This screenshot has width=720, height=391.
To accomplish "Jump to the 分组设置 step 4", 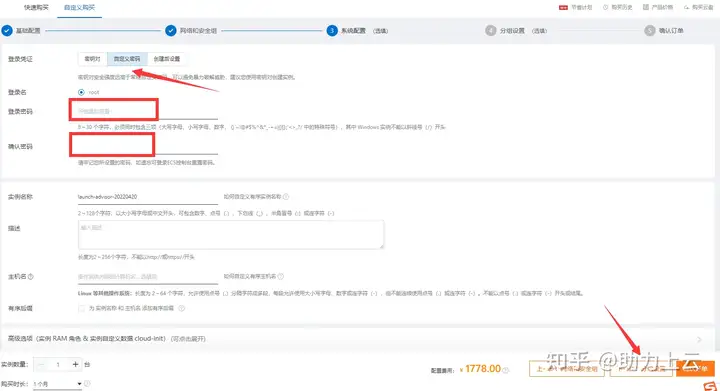I will 512,31.
